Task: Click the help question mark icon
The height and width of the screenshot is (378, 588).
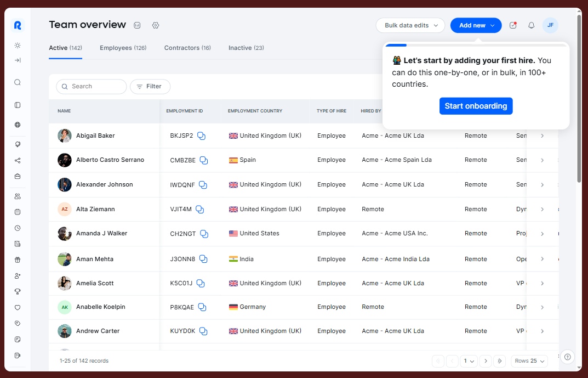Action: coord(567,357)
